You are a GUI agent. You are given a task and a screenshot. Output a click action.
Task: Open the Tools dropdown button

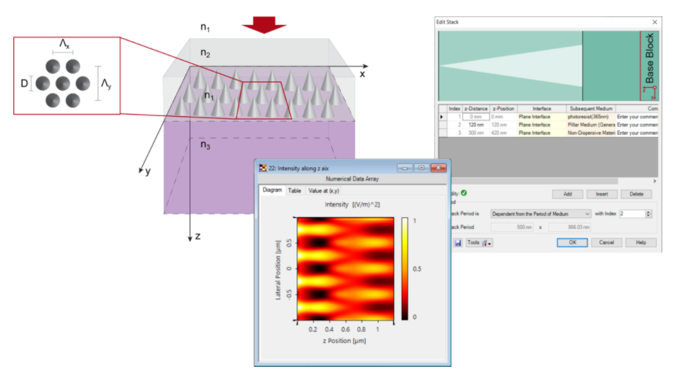tap(479, 243)
